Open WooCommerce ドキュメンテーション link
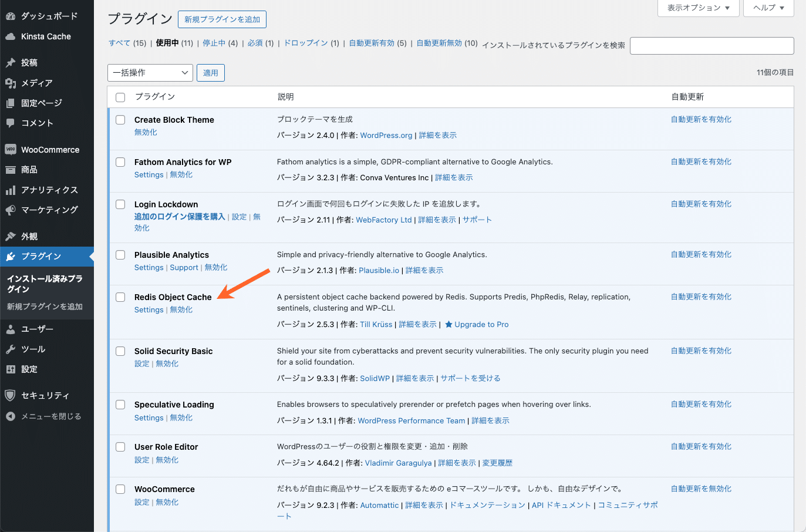The image size is (806, 532). 487,505
